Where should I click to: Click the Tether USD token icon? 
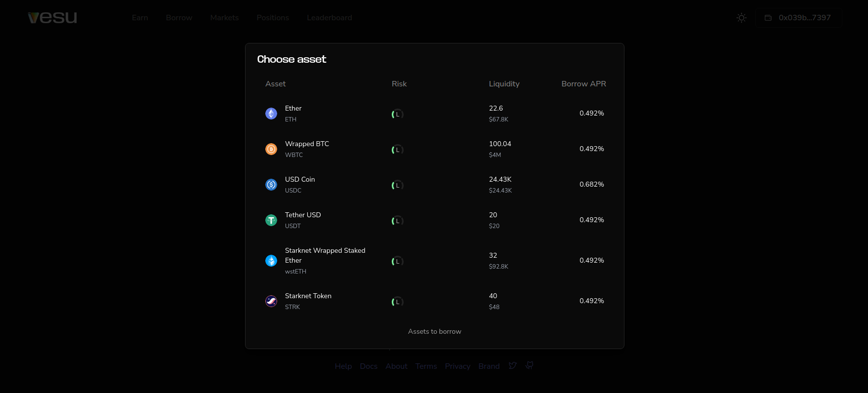pos(271,220)
